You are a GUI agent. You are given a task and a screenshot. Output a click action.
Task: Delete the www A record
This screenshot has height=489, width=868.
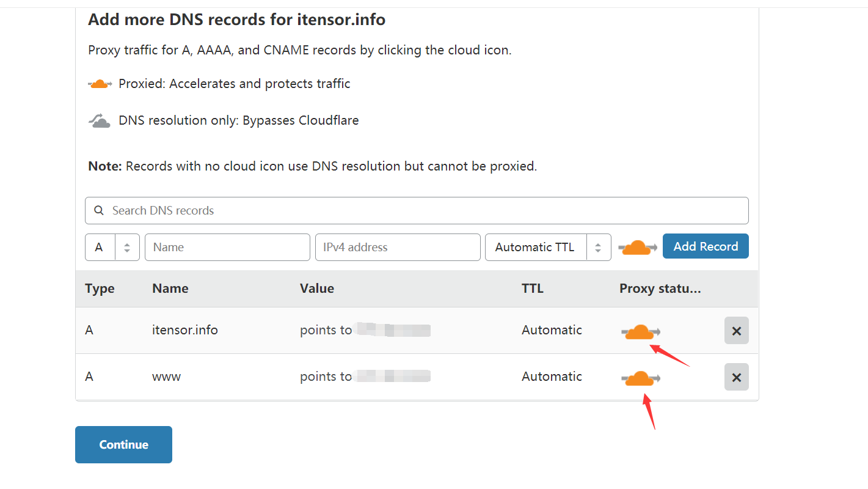pyautogui.click(x=736, y=377)
